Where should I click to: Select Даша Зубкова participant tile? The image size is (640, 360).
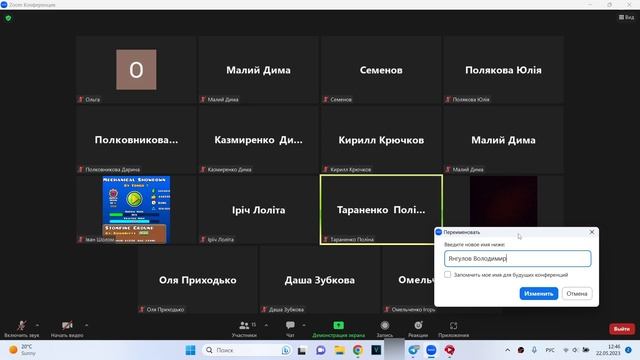coord(320,280)
